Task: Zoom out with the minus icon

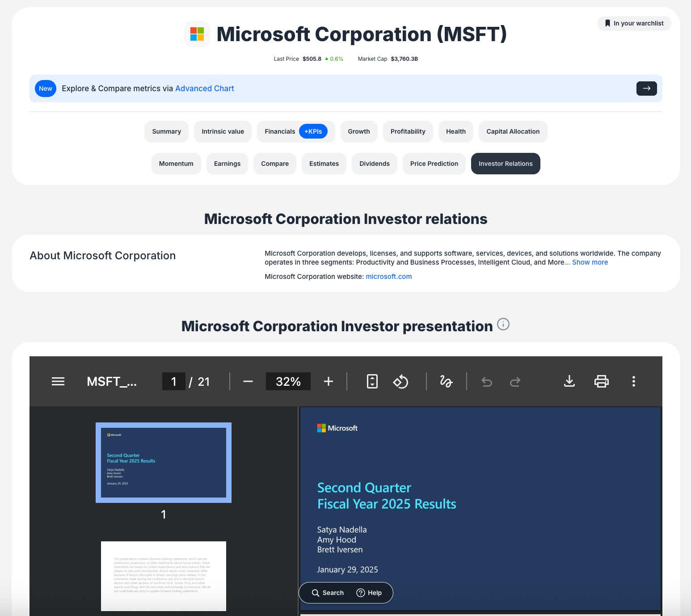Action: 248,381
